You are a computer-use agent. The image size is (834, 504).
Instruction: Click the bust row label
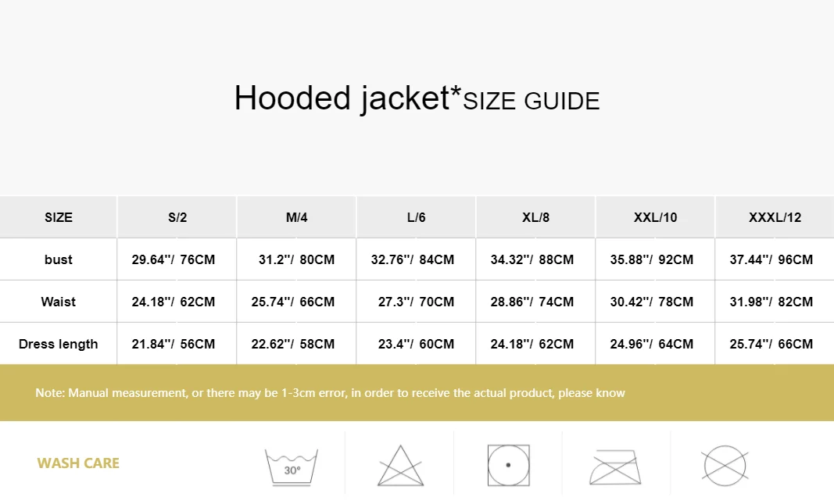[59, 259]
